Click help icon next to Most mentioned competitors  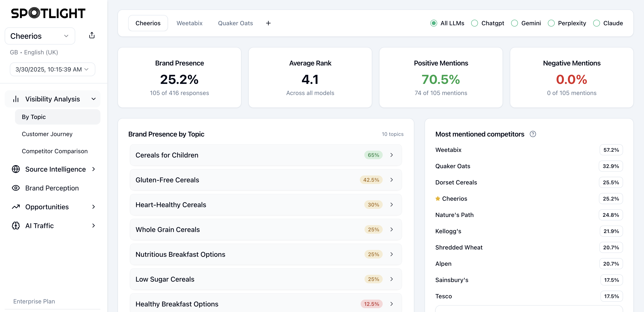[x=532, y=134]
